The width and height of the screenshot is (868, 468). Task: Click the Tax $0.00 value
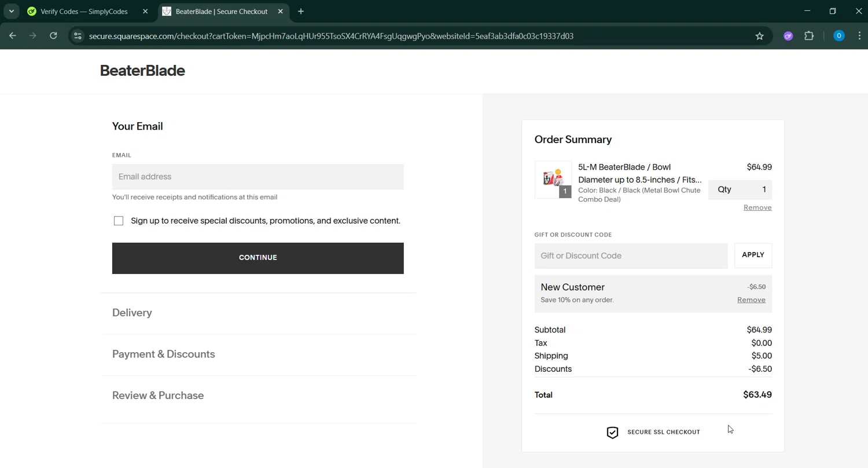click(762, 343)
